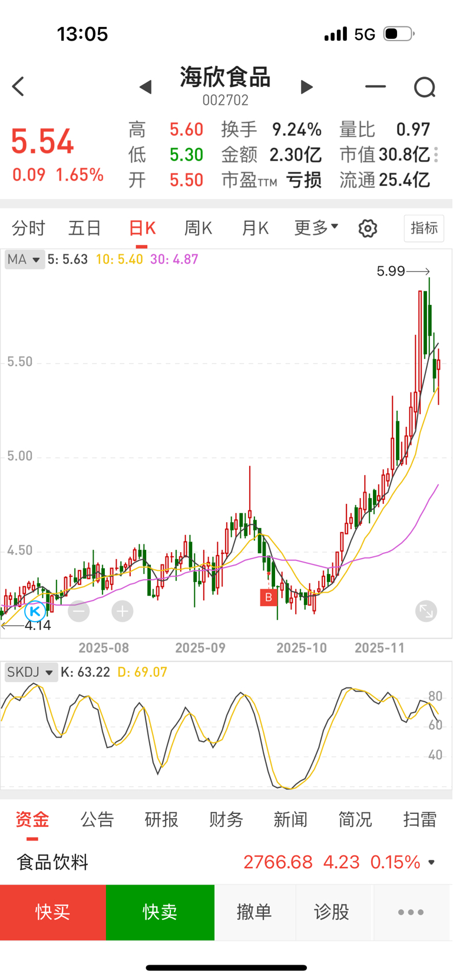The height and width of the screenshot is (980, 453).
Task: Tap the stock code 002702
Action: click(226, 100)
